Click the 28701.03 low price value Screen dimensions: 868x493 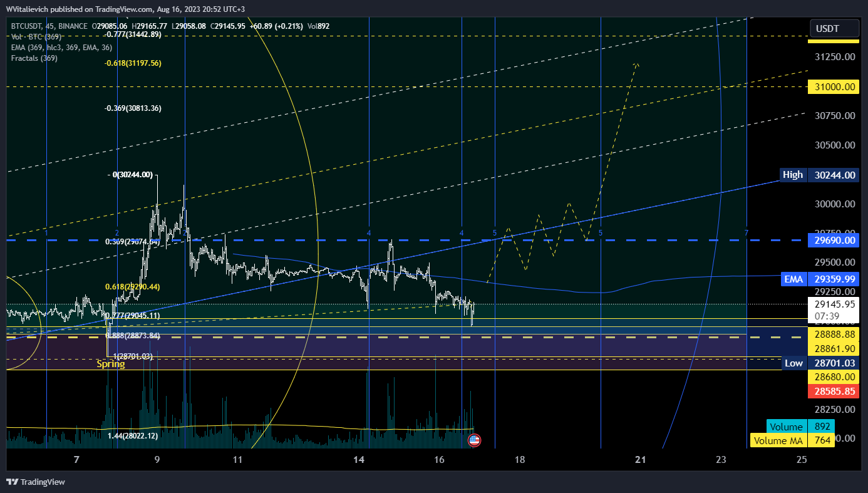point(834,363)
